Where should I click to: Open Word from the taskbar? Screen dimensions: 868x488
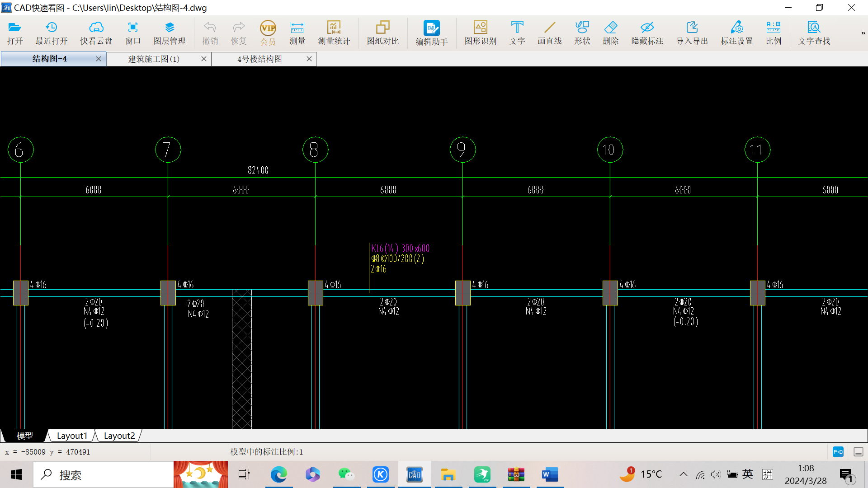click(x=550, y=474)
